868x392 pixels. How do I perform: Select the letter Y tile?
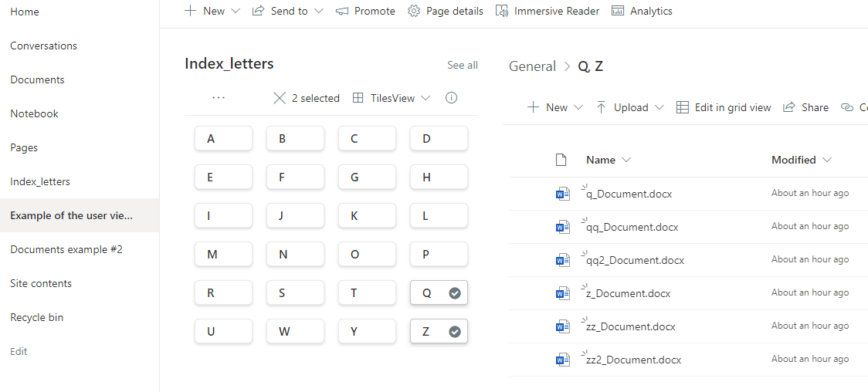[x=367, y=332]
